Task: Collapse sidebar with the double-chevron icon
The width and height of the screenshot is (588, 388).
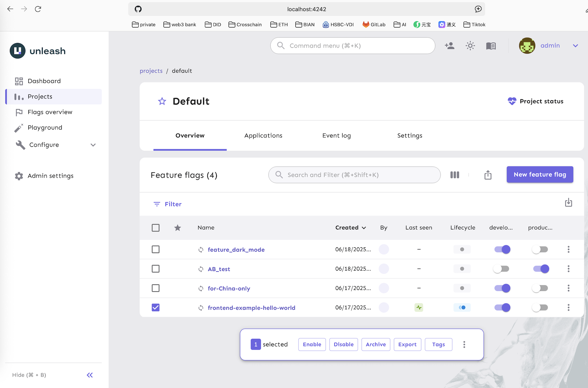Action: point(90,375)
